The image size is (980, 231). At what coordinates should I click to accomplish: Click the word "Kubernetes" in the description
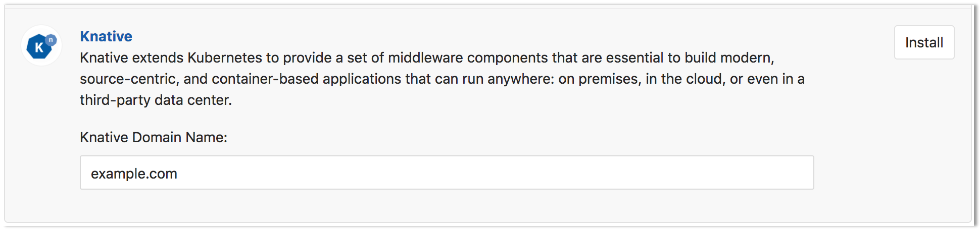point(225,58)
